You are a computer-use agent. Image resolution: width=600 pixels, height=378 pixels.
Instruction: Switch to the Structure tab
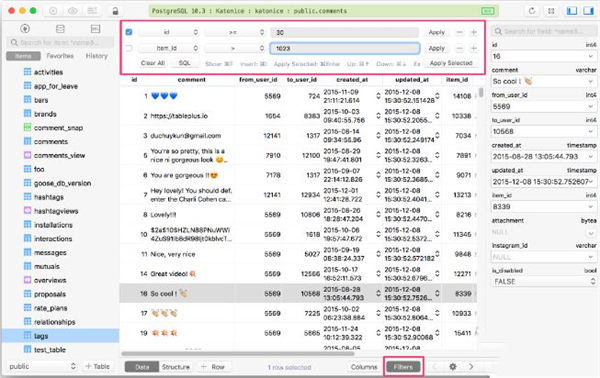pyautogui.click(x=176, y=367)
